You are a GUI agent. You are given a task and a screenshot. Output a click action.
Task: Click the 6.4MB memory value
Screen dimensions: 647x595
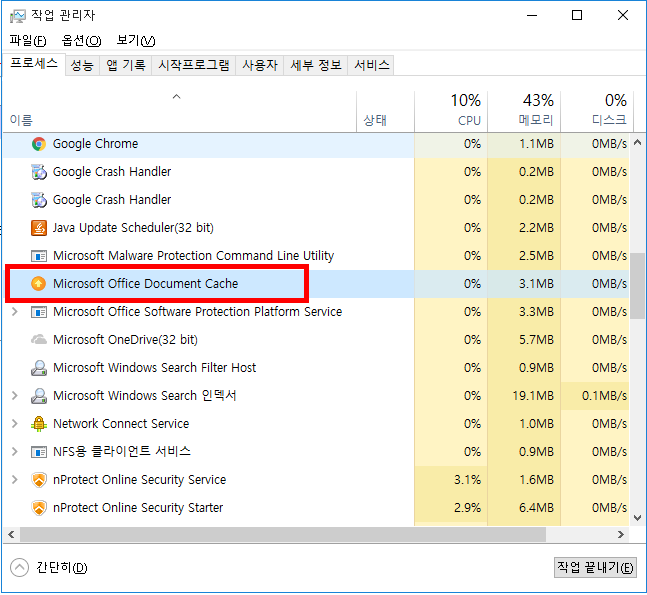coord(536,508)
